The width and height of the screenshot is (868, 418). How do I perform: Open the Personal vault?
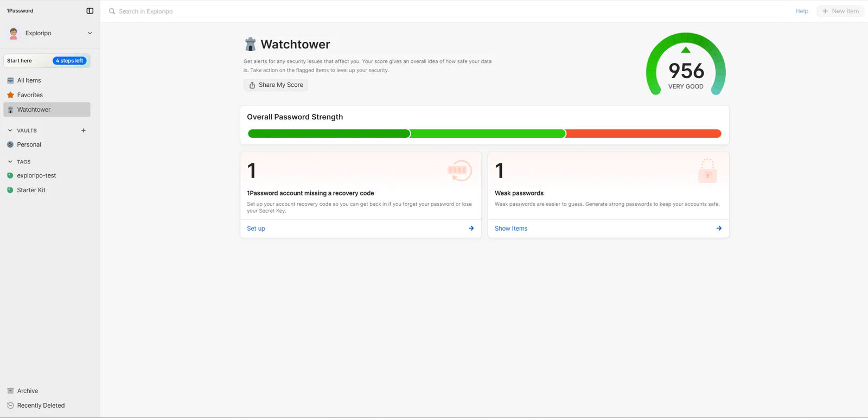[47, 145]
